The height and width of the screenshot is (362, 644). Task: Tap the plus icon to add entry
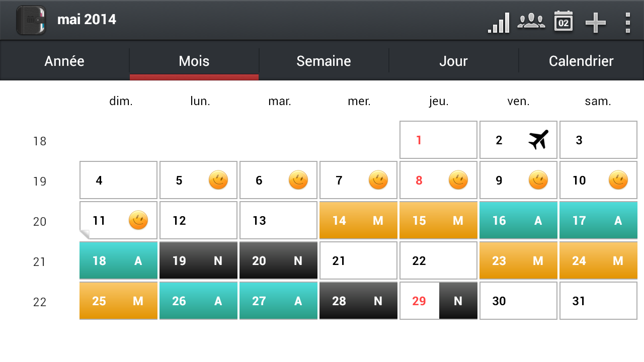pyautogui.click(x=596, y=23)
